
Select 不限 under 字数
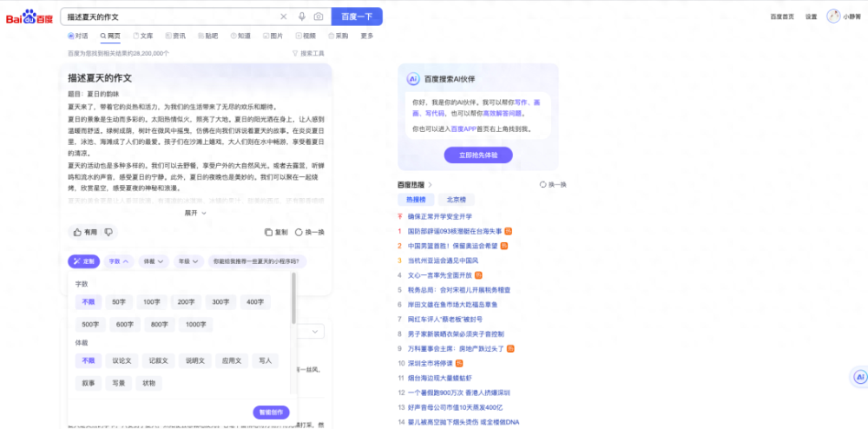point(89,302)
